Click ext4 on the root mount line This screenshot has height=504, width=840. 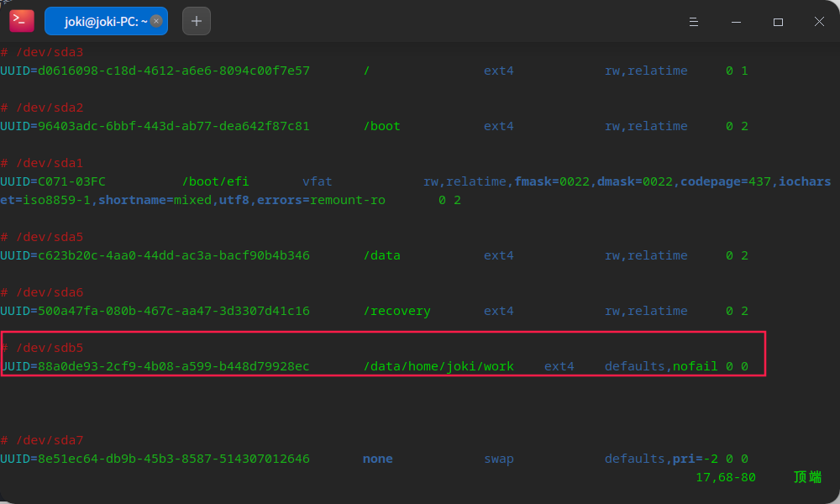[x=499, y=71]
